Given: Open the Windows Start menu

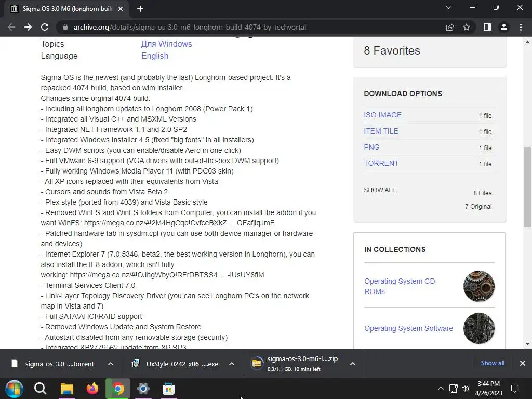Looking at the screenshot, I should coord(14,389).
